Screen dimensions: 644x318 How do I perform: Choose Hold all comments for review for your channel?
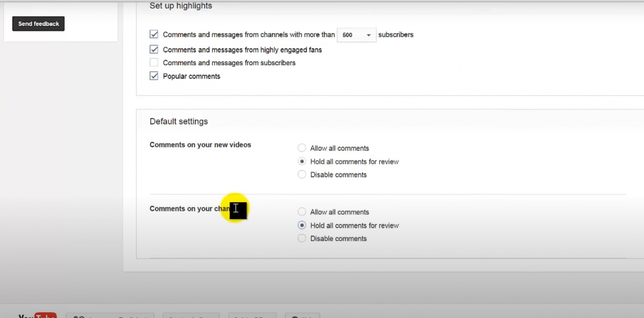pyautogui.click(x=302, y=225)
